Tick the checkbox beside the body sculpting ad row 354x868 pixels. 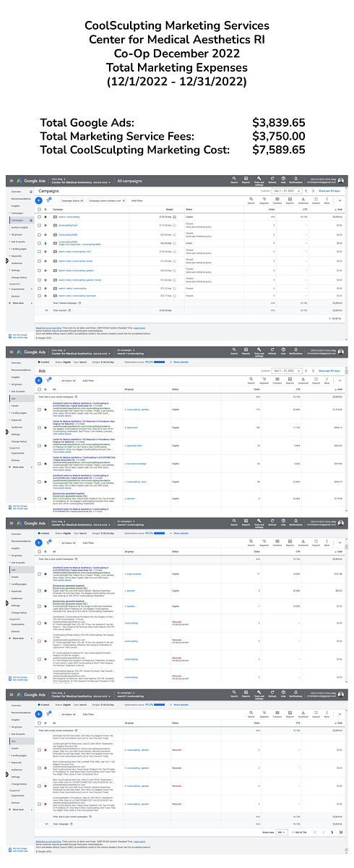(x=39, y=574)
